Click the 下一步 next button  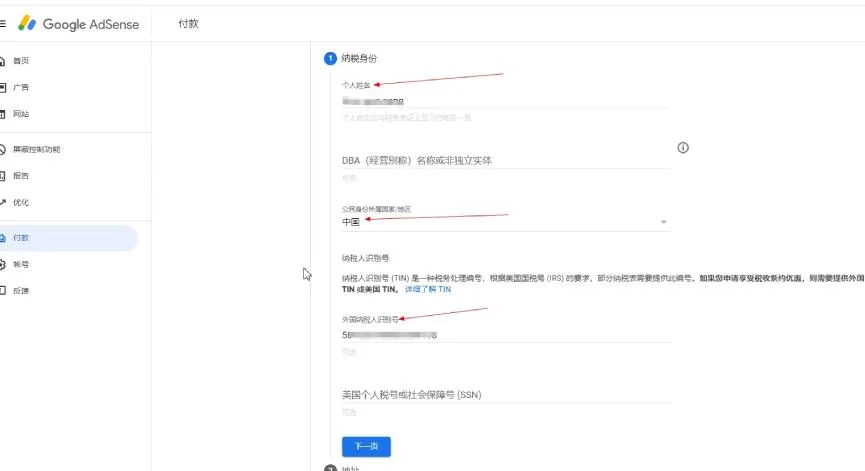(366, 447)
